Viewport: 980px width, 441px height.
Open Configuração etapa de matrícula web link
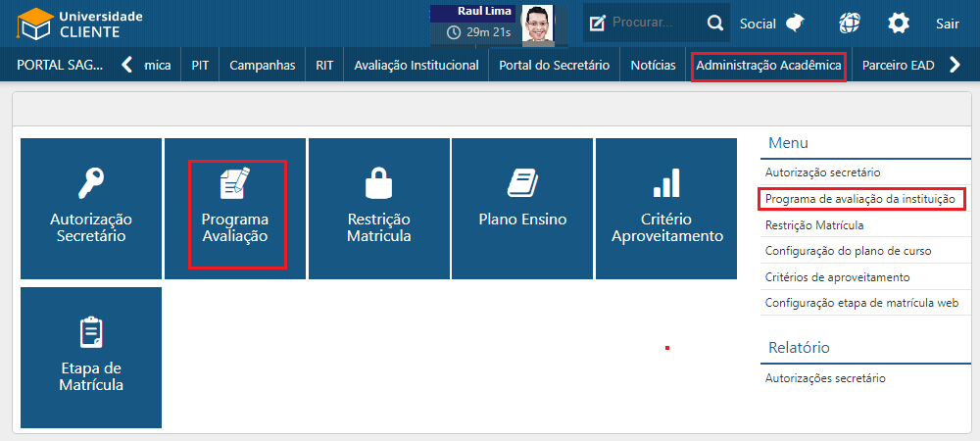coord(861,303)
